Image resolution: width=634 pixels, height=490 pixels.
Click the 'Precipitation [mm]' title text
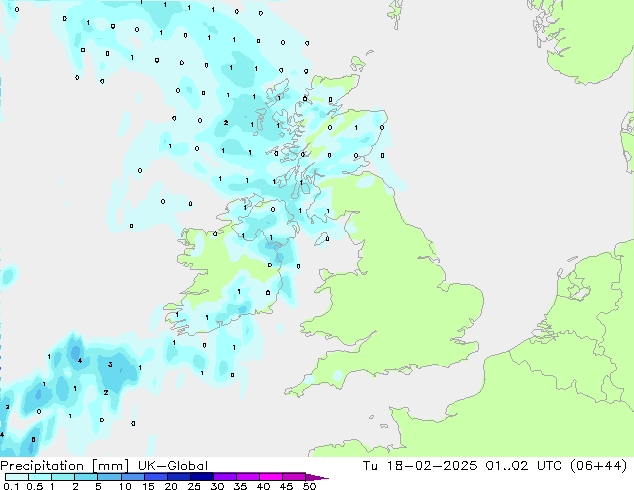pos(64,466)
